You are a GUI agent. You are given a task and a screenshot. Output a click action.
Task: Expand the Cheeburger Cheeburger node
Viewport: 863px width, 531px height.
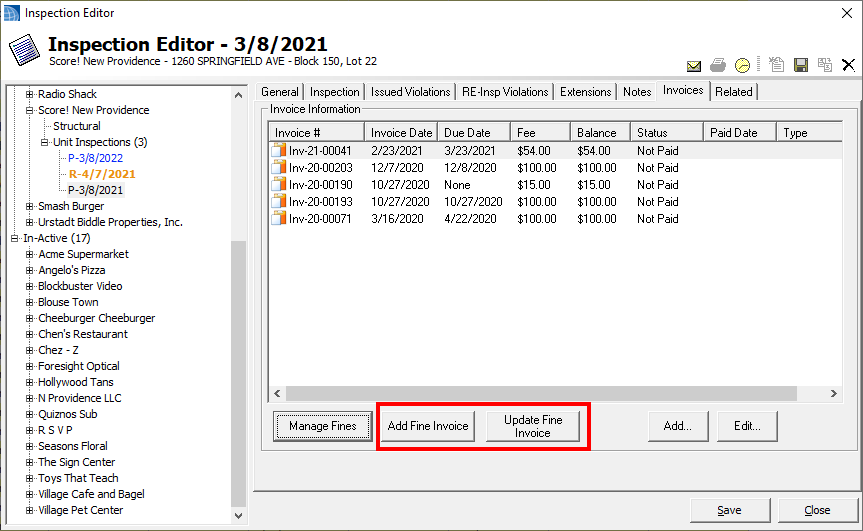click(30, 318)
